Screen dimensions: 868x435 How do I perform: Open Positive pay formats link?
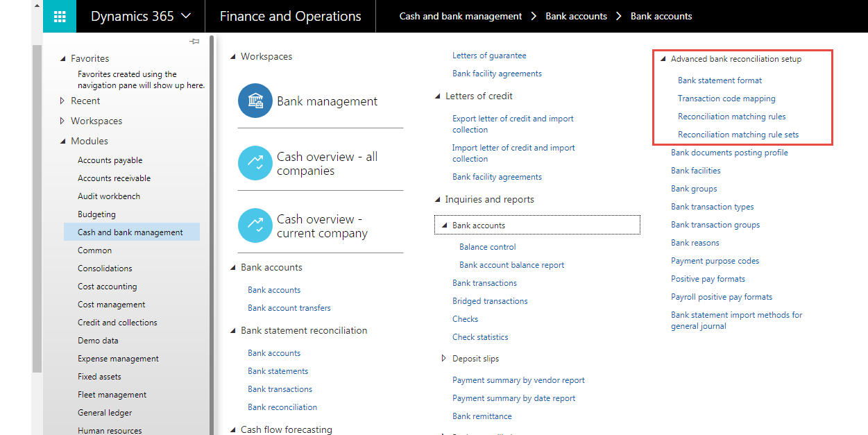(x=708, y=279)
